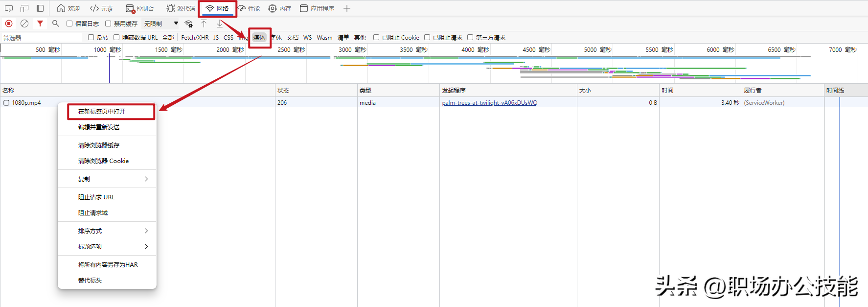Toggle the red filter funnel icon
The width and height of the screenshot is (868, 307).
point(40,24)
